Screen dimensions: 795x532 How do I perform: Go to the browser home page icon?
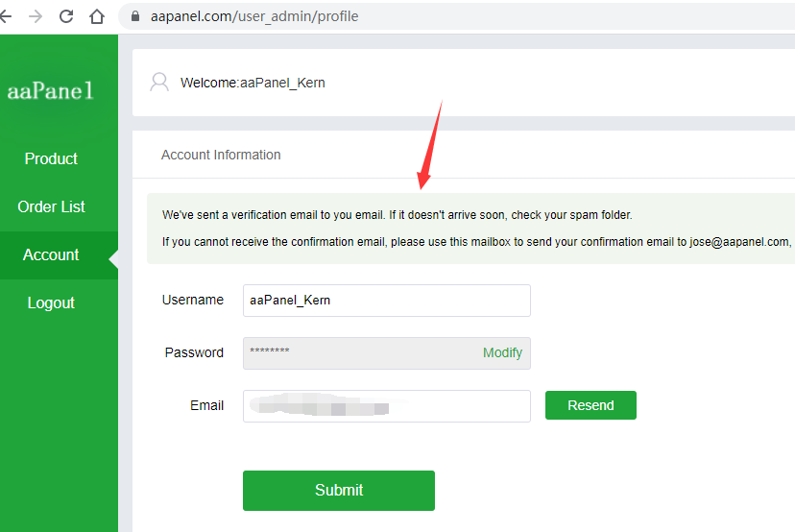(x=96, y=16)
